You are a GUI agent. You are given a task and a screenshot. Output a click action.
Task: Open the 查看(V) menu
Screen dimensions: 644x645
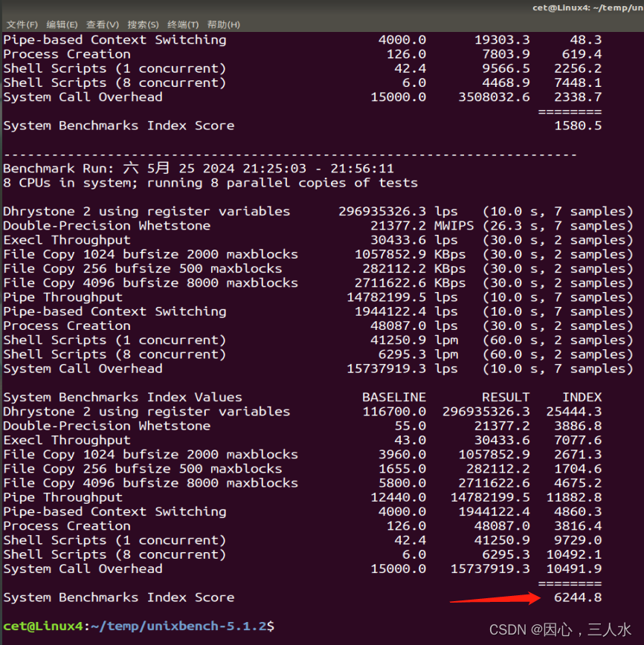[103, 25]
